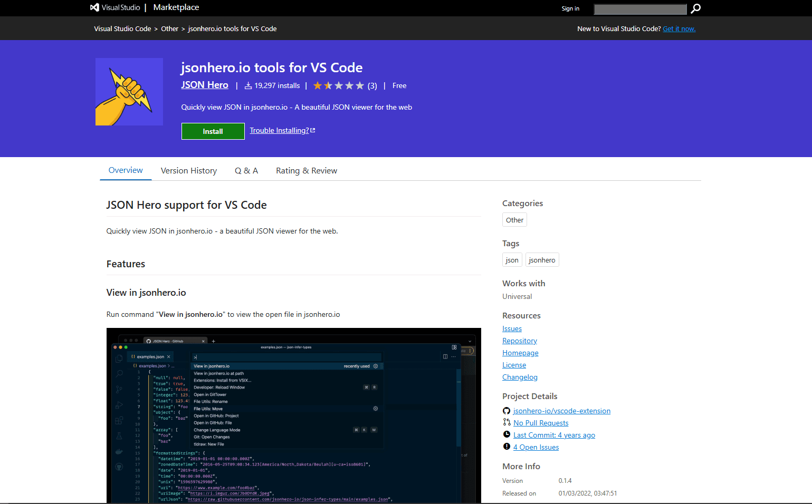
Task: Click the JSON Hero lightning-fist logo
Action: coord(129,91)
